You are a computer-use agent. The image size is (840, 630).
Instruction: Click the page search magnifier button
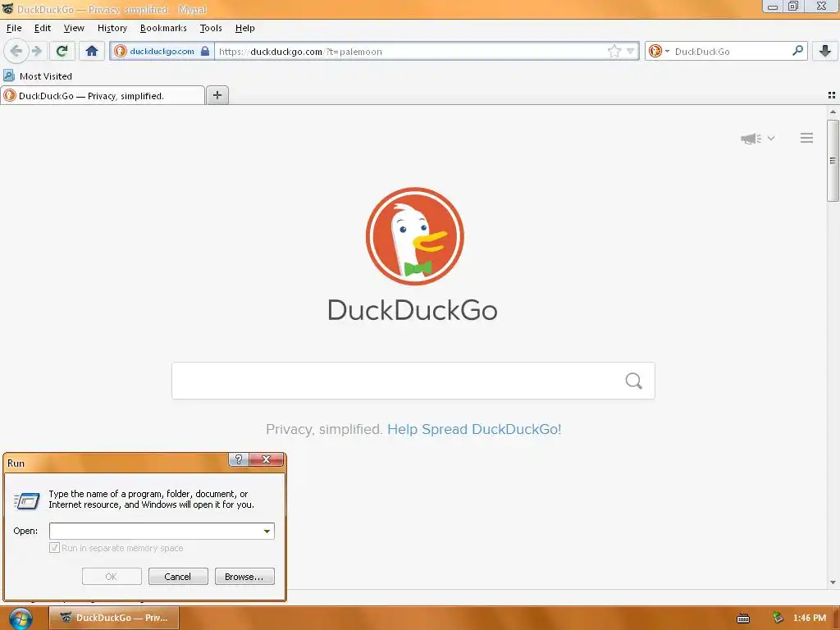click(x=634, y=381)
